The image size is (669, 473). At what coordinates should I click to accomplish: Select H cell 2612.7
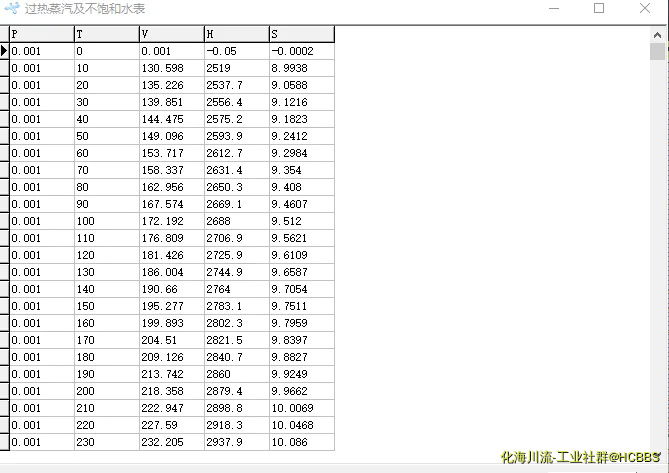click(x=237, y=153)
